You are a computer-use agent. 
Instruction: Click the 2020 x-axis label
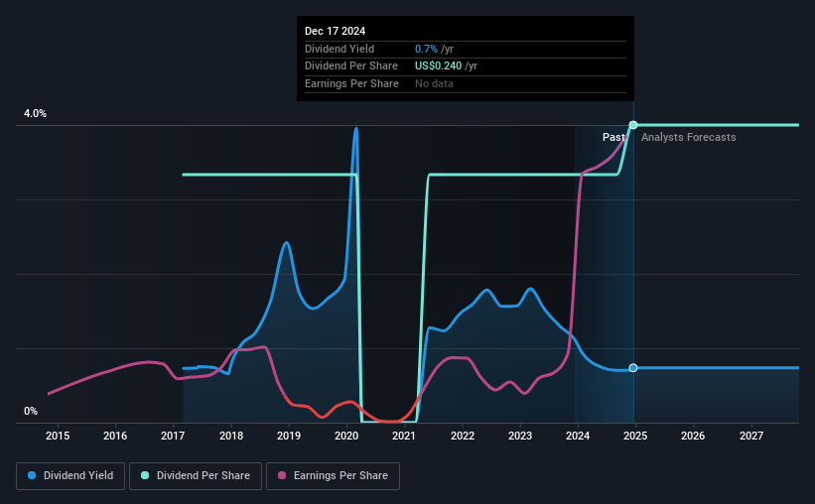point(346,436)
